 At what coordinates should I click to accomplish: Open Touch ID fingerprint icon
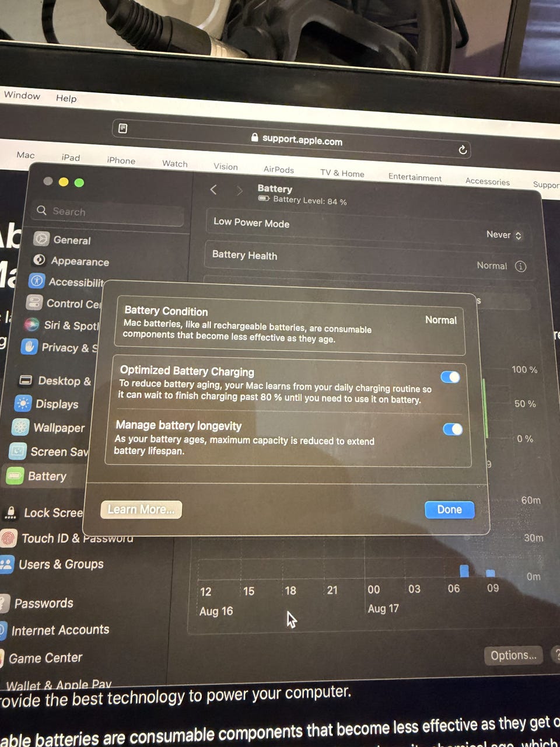[8, 537]
